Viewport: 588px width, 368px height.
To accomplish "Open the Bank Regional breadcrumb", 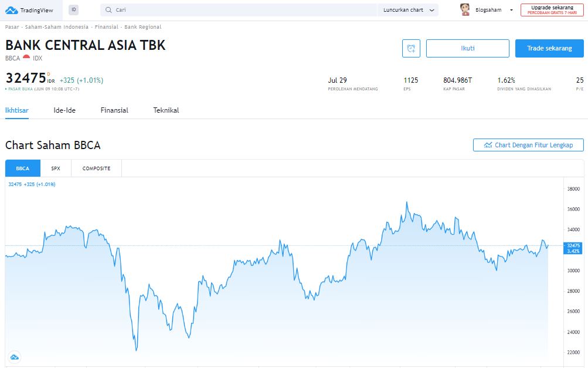I will (x=143, y=27).
